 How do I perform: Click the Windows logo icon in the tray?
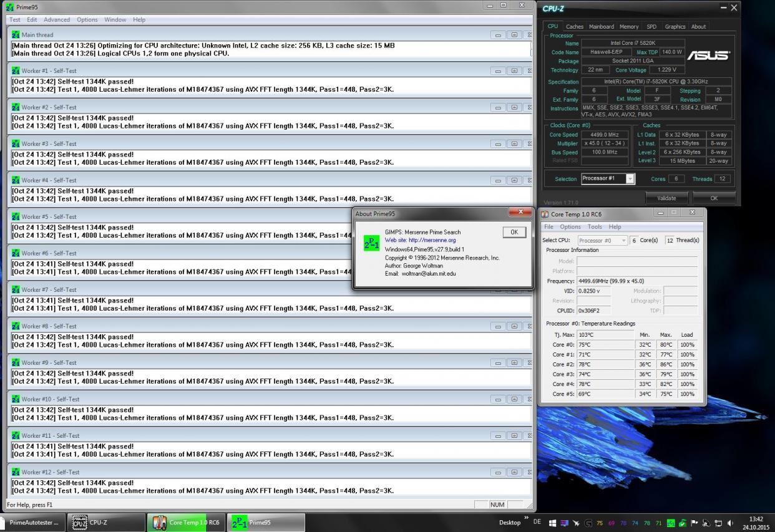click(x=553, y=523)
